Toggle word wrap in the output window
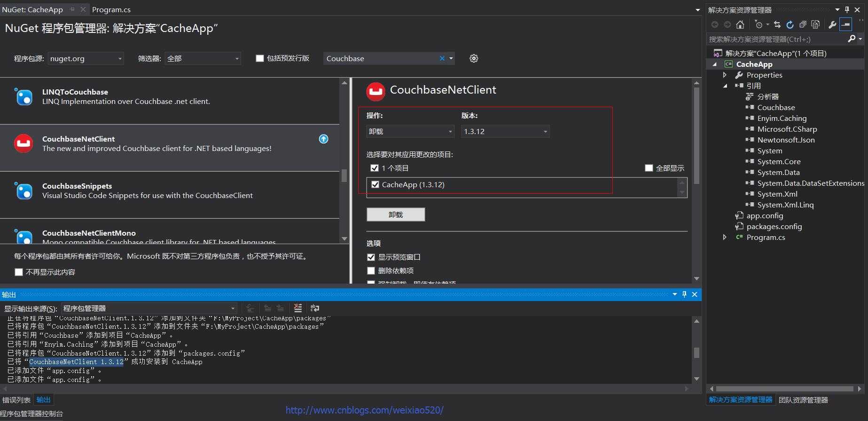 (315, 308)
